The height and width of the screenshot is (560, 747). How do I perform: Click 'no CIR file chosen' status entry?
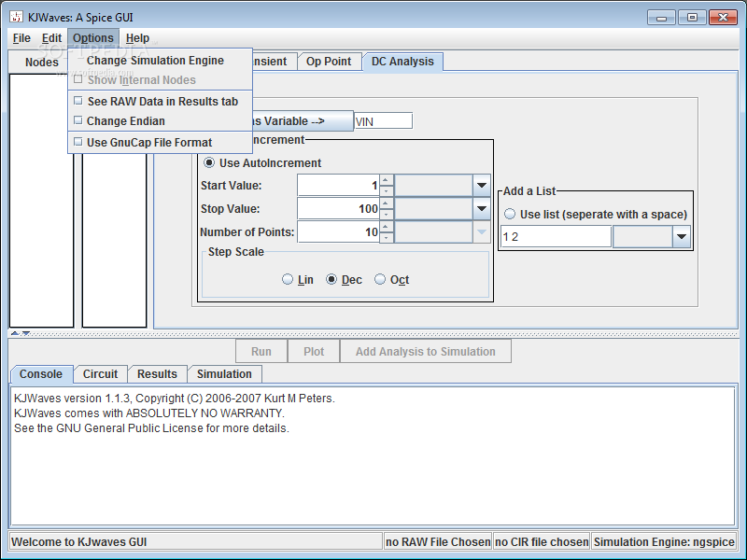click(542, 542)
